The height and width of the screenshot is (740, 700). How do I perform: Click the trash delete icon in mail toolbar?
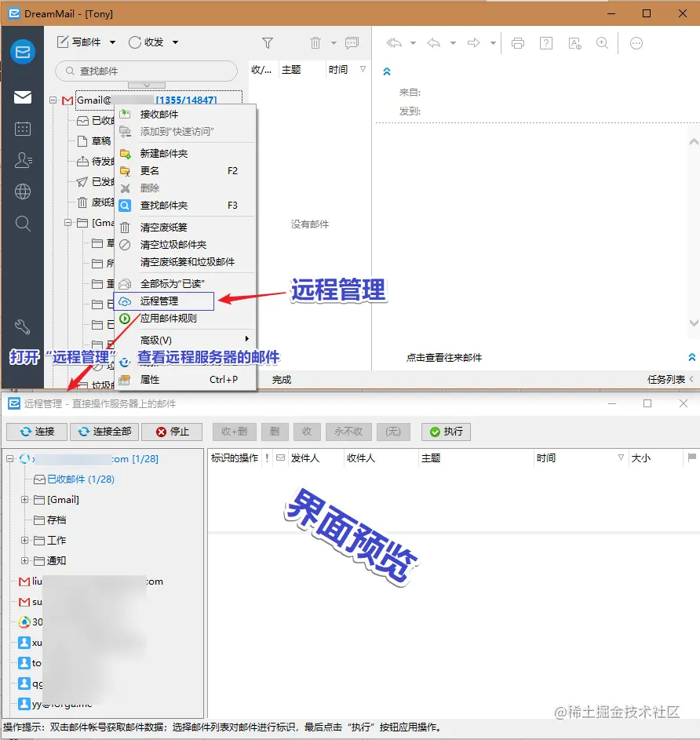(x=315, y=43)
